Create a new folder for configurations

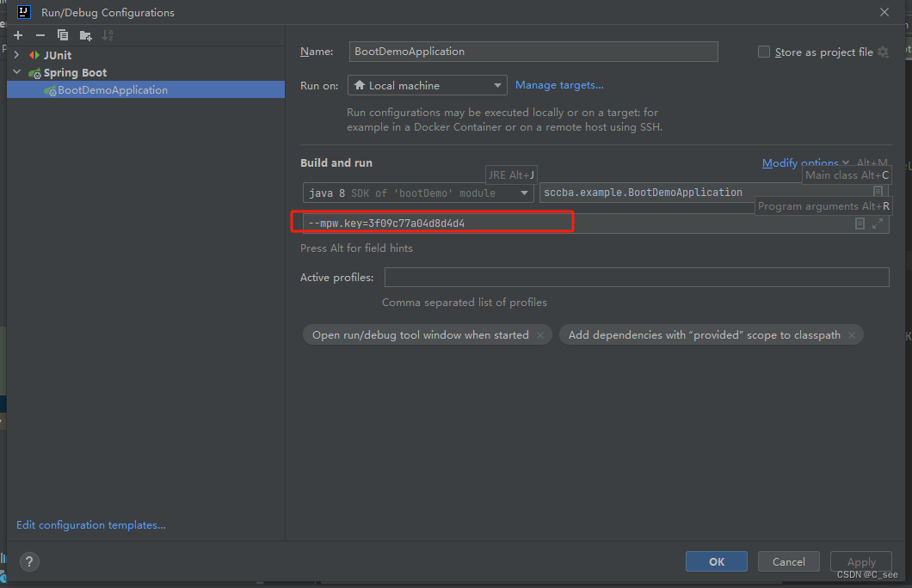[x=84, y=35]
